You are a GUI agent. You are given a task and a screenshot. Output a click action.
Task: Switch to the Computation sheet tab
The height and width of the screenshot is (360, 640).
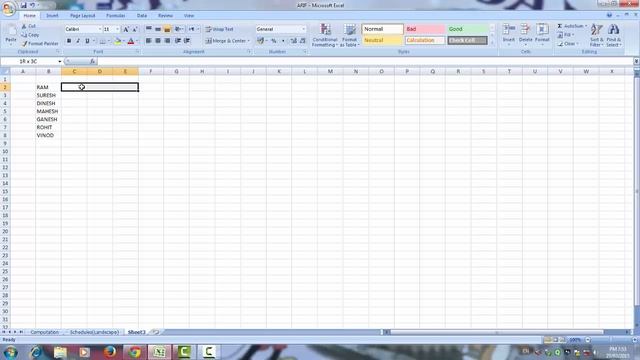(44, 332)
